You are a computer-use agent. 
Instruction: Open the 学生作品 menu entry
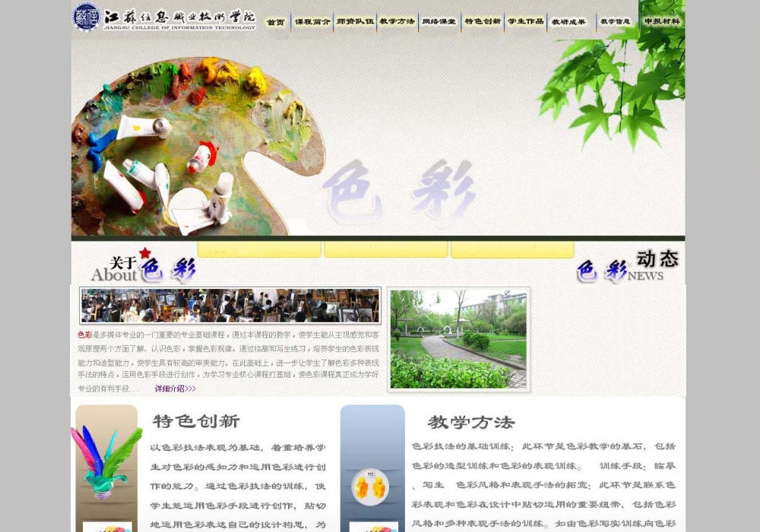pyautogui.click(x=525, y=22)
